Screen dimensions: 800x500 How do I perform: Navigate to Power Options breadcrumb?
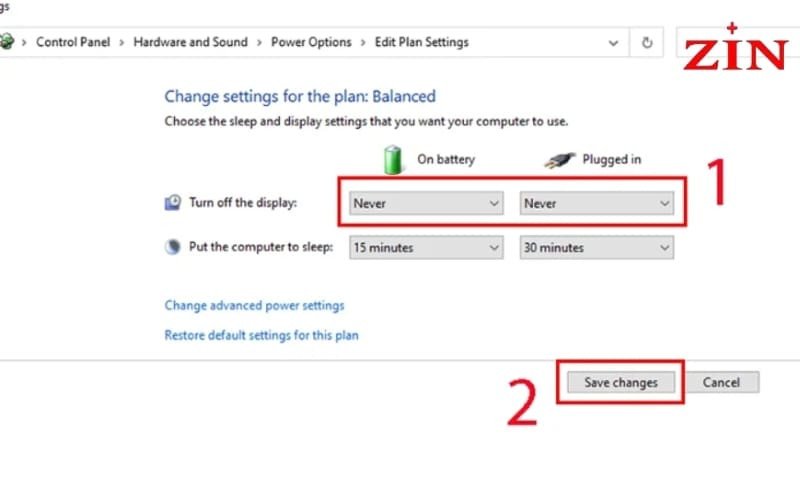311,42
